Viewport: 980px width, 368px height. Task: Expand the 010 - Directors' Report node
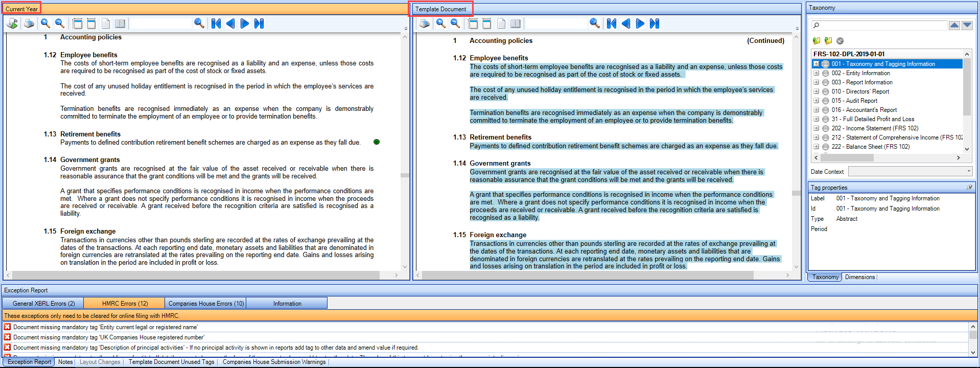click(816, 91)
